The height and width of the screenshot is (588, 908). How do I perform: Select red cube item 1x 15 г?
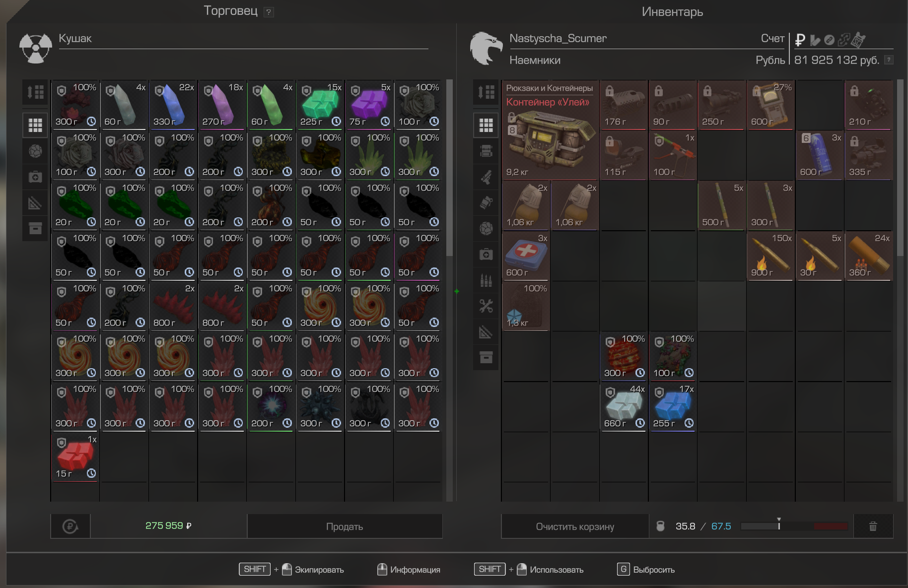pyautogui.click(x=75, y=457)
